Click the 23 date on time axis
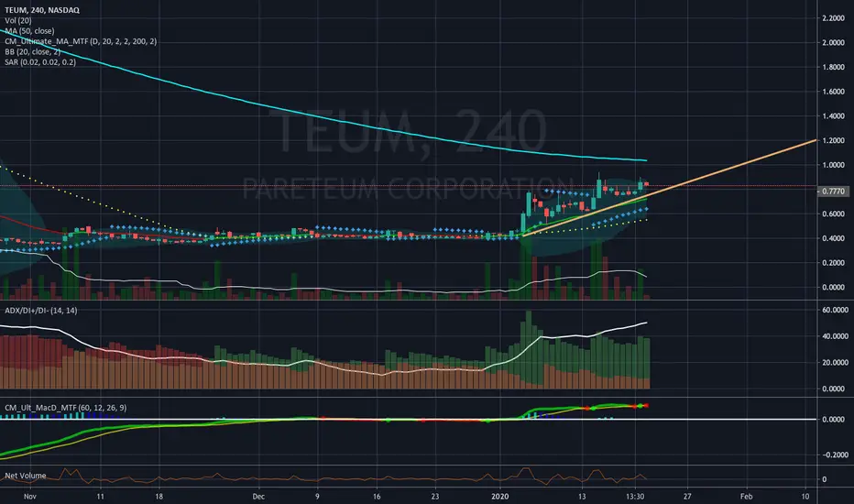 [x=434, y=497]
